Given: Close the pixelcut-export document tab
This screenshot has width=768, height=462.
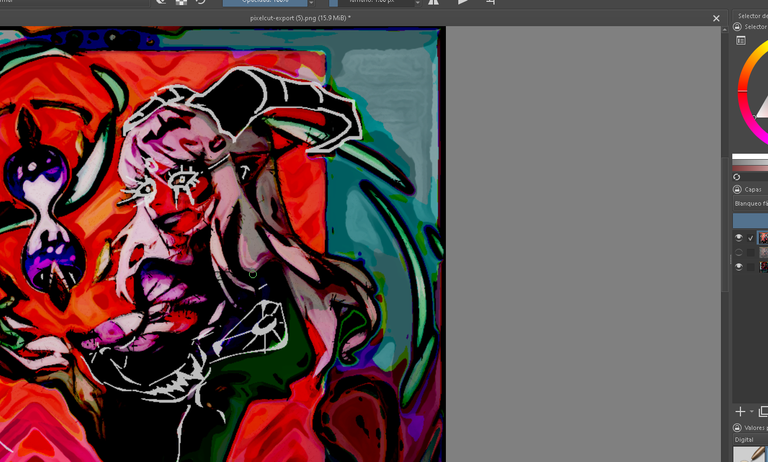Looking at the screenshot, I should click(x=716, y=18).
